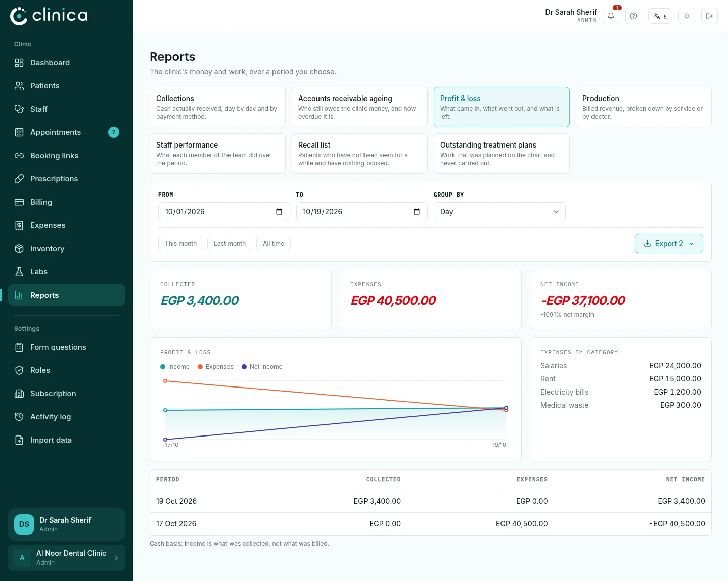The image size is (728, 581).
Task: Click the Expenses legend item in chart
Action: coord(215,367)
